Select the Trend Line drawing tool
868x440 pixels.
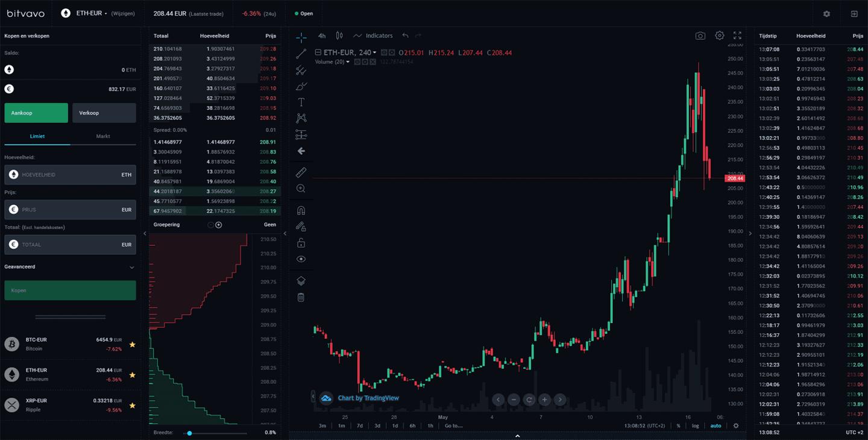[x=301, y=54]
